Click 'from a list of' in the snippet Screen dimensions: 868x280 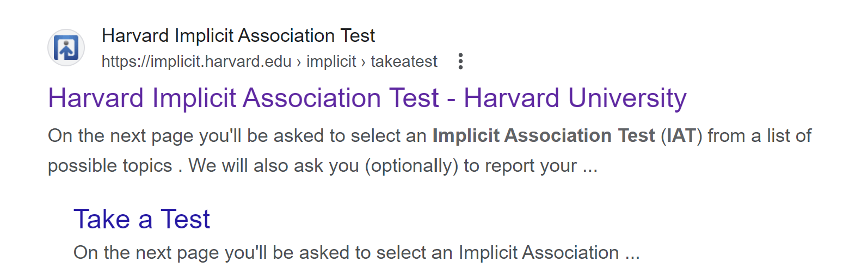pos(759,135)
